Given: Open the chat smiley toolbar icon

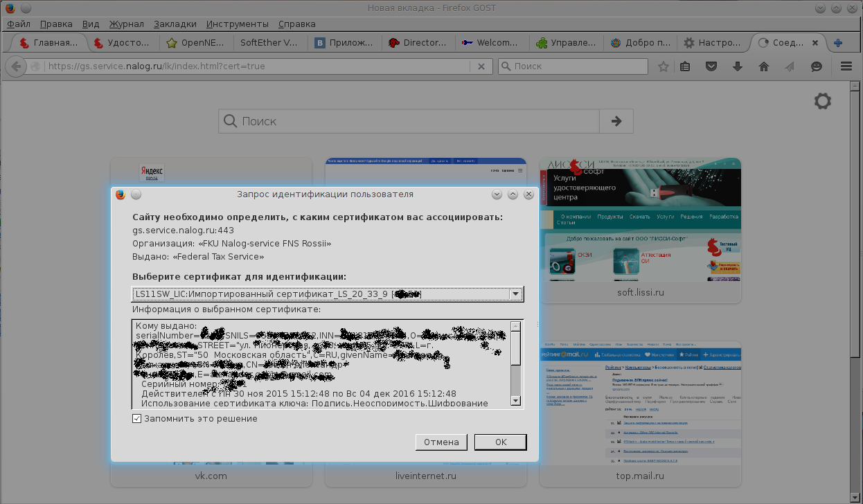Looking at the screenshot, I should point(817,66).
